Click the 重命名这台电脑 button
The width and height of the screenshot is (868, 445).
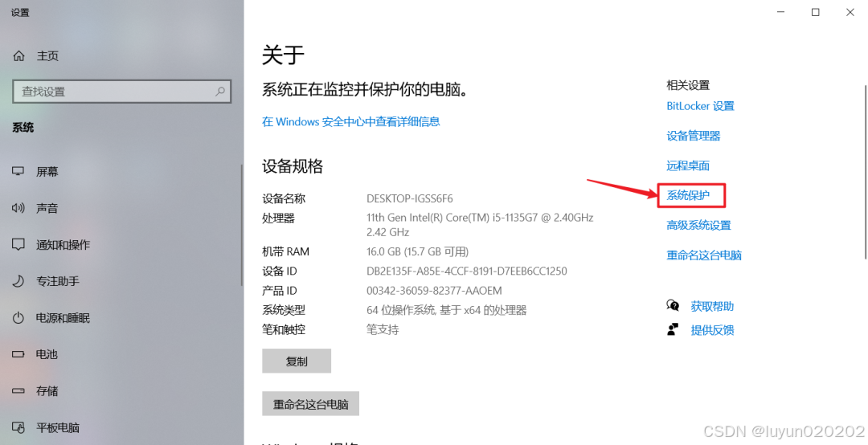coord(310,404)
